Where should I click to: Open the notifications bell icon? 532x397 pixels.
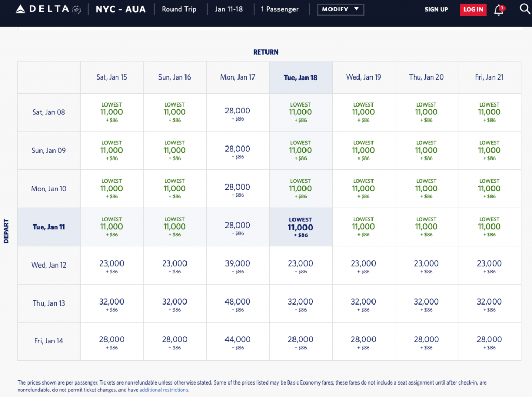point(499,10)
